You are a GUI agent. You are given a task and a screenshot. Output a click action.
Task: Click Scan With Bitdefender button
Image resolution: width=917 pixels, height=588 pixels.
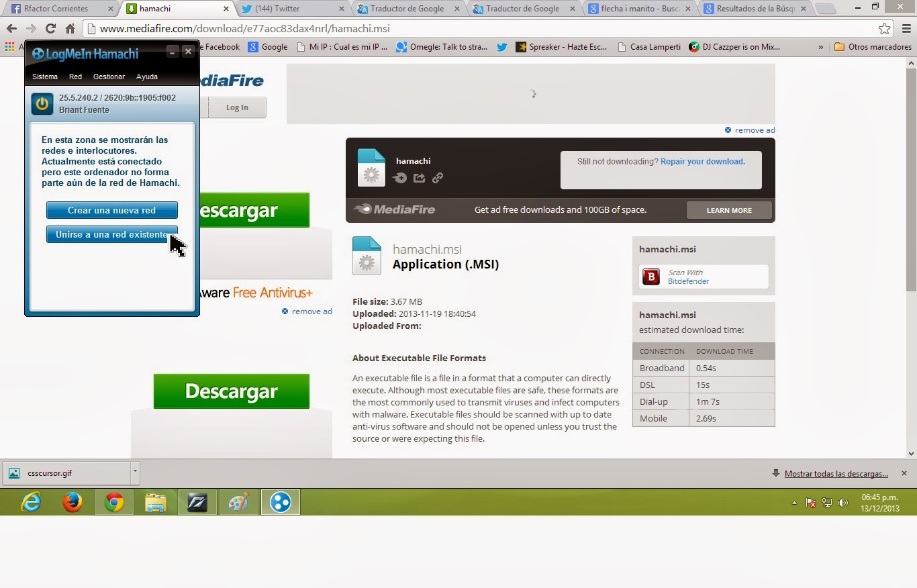(x=704, y=277)
